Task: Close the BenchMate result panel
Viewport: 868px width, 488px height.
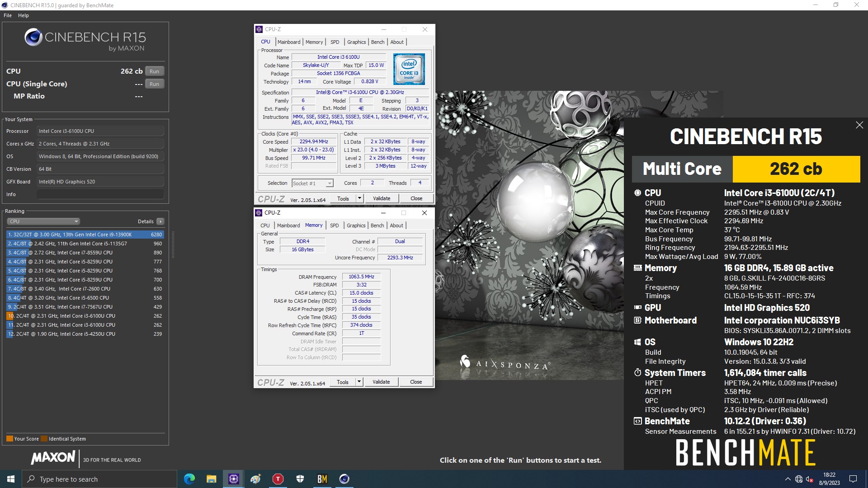Action: [x=859, y=125]
